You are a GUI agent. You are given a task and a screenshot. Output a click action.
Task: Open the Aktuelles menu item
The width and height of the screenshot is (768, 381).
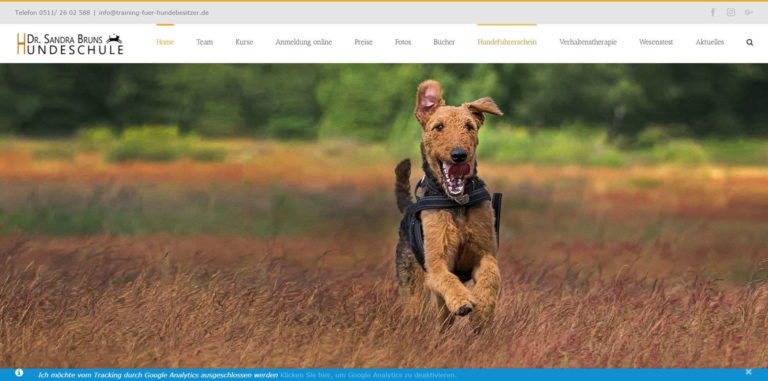[710, 42]
